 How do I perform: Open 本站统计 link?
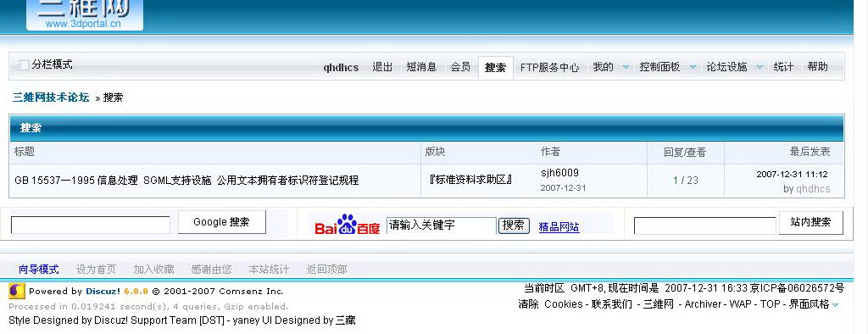click(269, 270)
